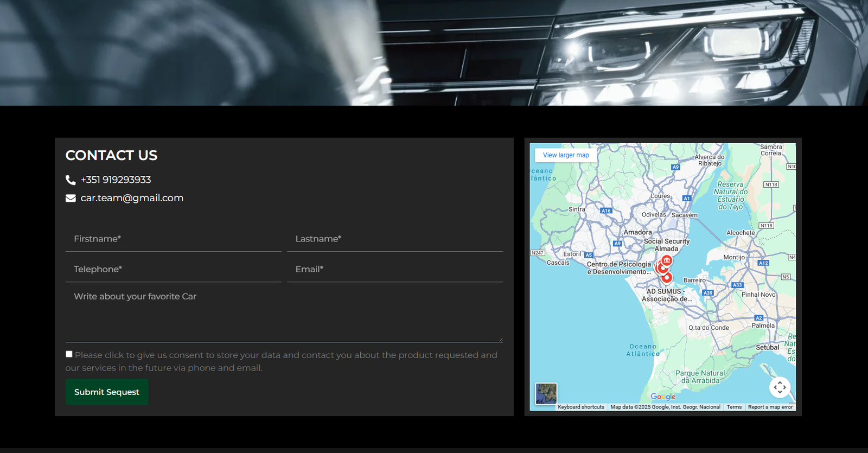This screenshot has width=868, height=453.
Task: Click the AD SUMUS map marker
Action: [x=667, y=278]
